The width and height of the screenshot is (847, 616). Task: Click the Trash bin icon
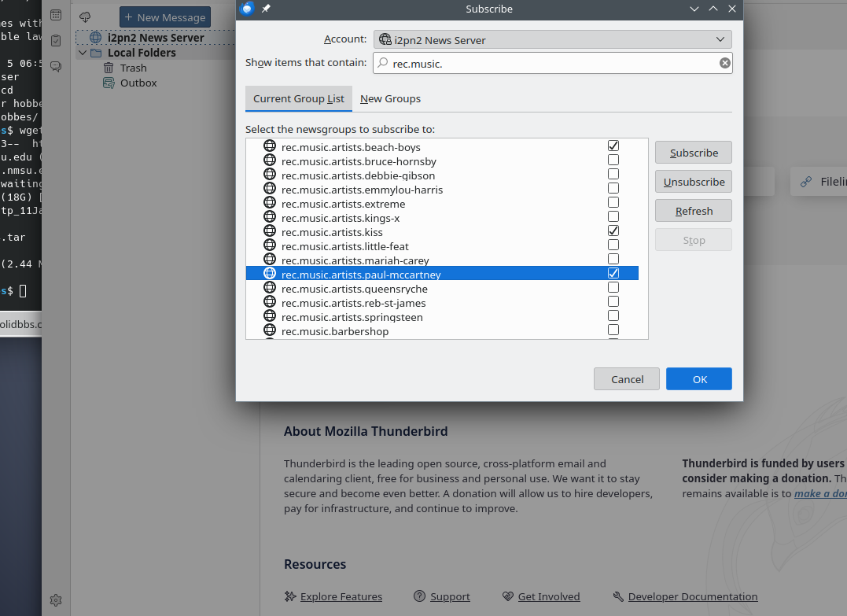pyautogui.click(x=109, y=68)
